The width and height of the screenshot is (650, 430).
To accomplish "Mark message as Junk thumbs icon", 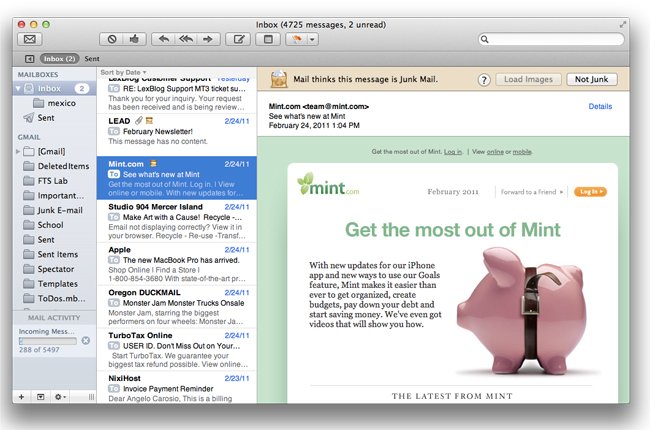I will tap(134, 39).
